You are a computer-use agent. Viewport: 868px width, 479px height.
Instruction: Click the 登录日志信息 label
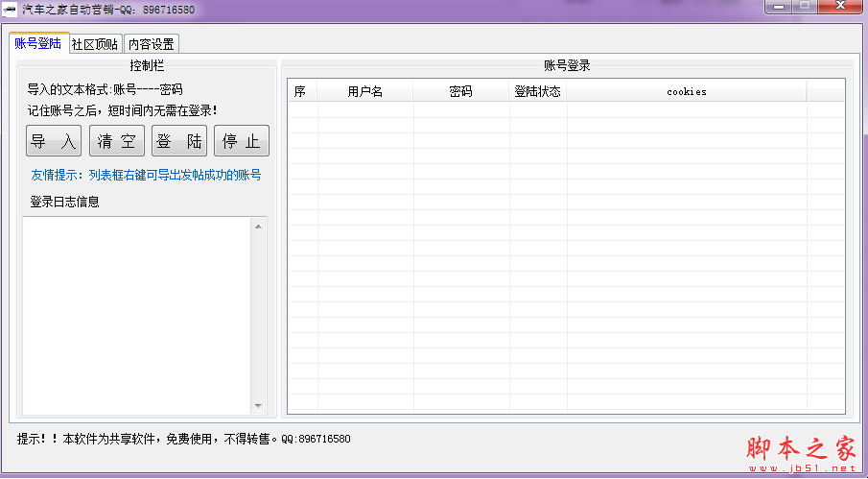click(x=65, y=202)
